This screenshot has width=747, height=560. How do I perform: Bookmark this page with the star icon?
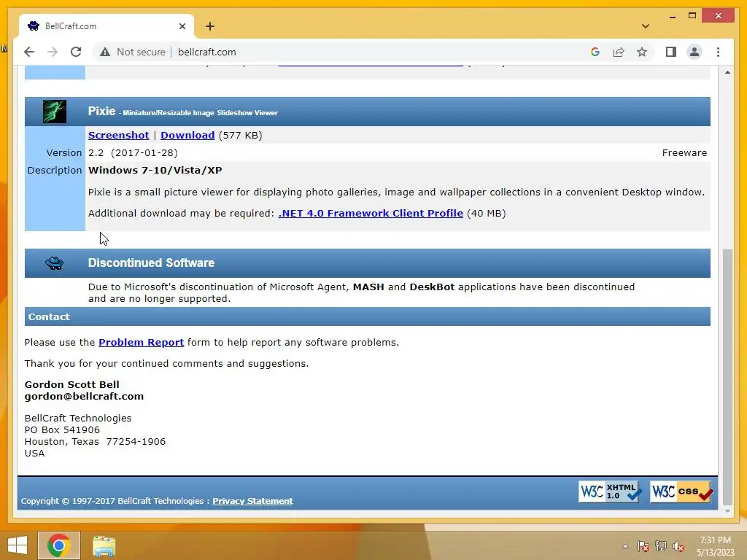tap(642, 52)
